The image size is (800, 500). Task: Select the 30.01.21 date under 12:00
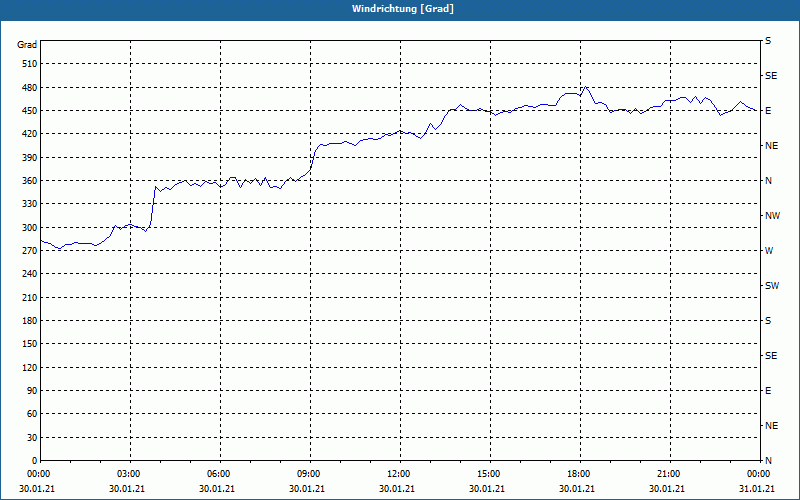tap(397, 488)
